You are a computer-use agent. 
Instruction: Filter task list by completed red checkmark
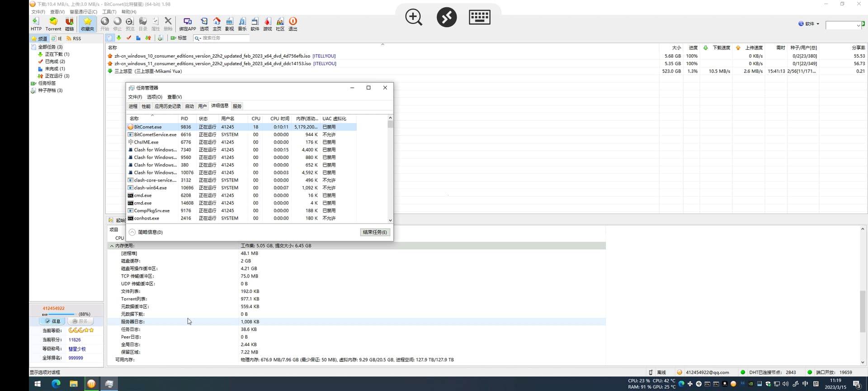129,38
